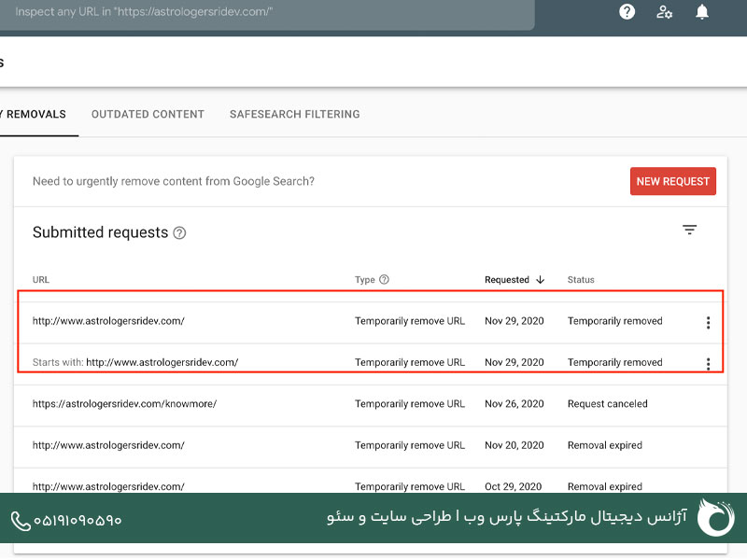
Task: Open user settings icon in top bar
Action: [665, 12]
